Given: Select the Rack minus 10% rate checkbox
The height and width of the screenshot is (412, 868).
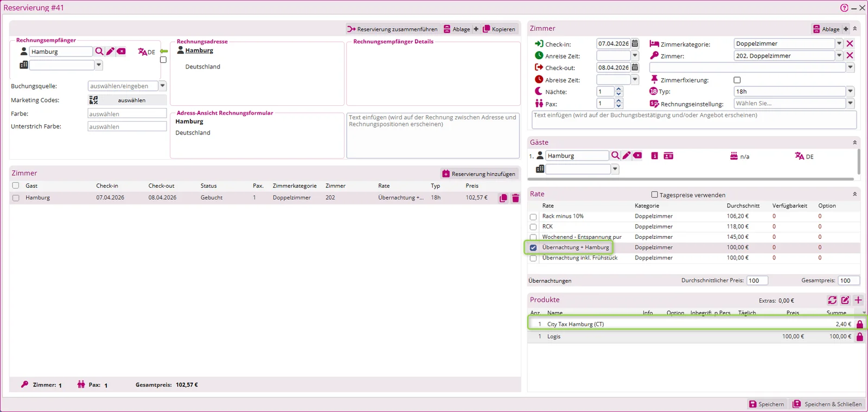Looking at the screenshot, I should 533,217.
